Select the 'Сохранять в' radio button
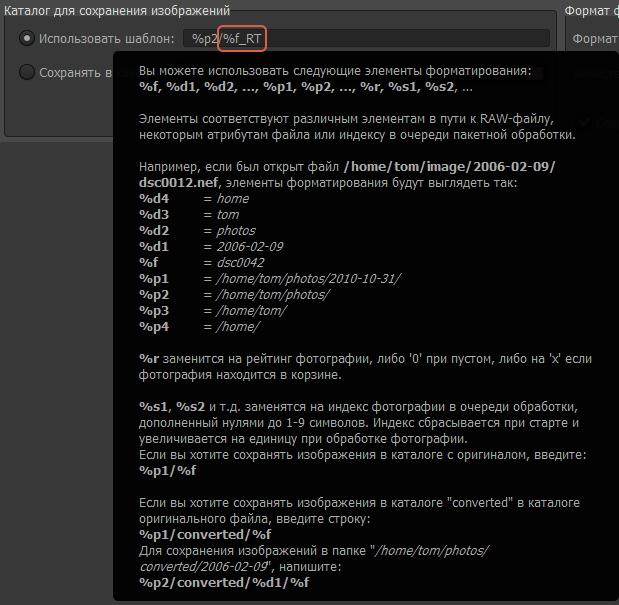The height and width of the screenshot is (605, 619). tap(26, 72)
